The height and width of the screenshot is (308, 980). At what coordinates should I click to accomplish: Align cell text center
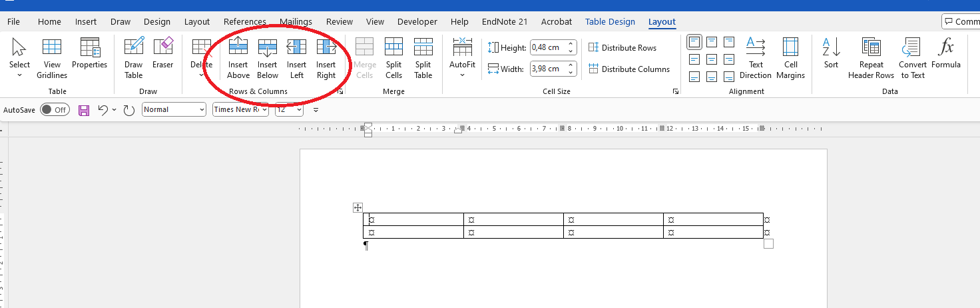pos(712,59)
